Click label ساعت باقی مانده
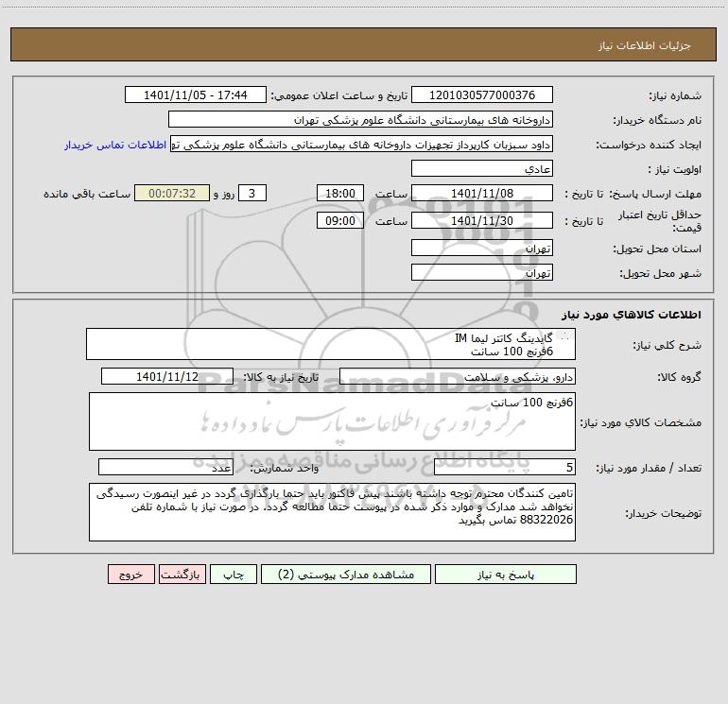Image resolution: width=728 pixels, height=704 pixels. click(x=87, y=194)
